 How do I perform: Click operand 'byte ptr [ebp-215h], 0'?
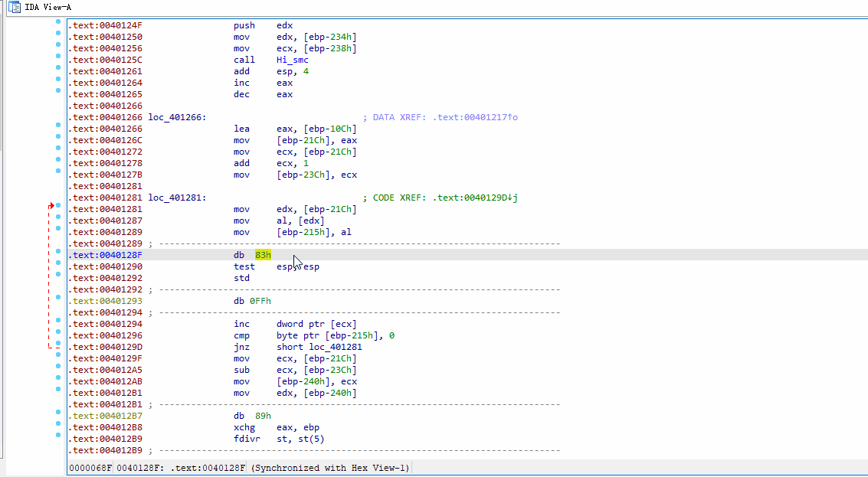[336, 336]
